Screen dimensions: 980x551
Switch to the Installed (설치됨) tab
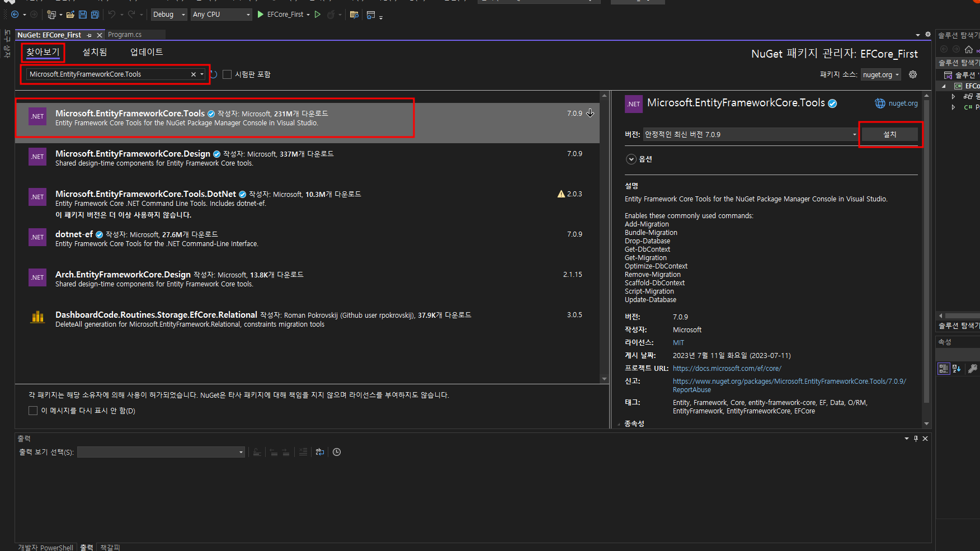(x=95, y=52)
